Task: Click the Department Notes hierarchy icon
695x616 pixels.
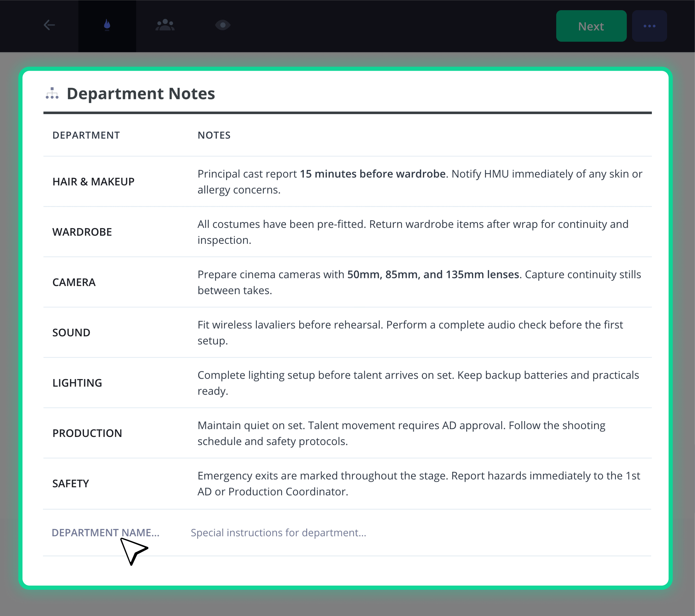Action: tap(52, 93)
